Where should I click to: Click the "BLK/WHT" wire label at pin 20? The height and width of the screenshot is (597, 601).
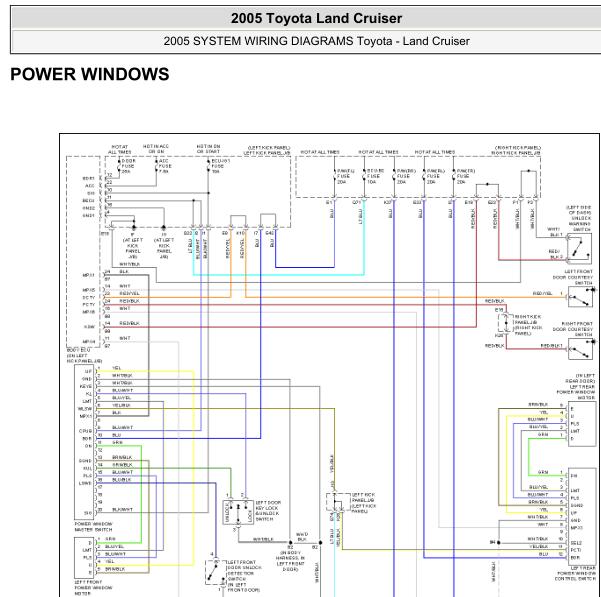coord(122,510)
